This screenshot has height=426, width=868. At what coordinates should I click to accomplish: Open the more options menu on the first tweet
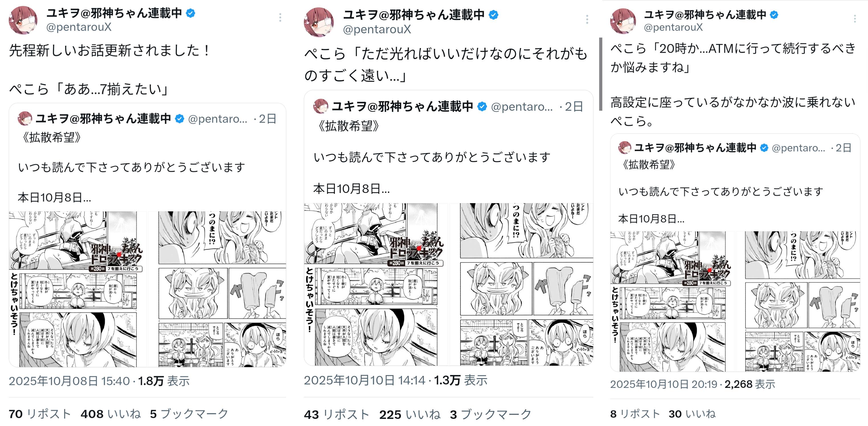tap(280, 18)
